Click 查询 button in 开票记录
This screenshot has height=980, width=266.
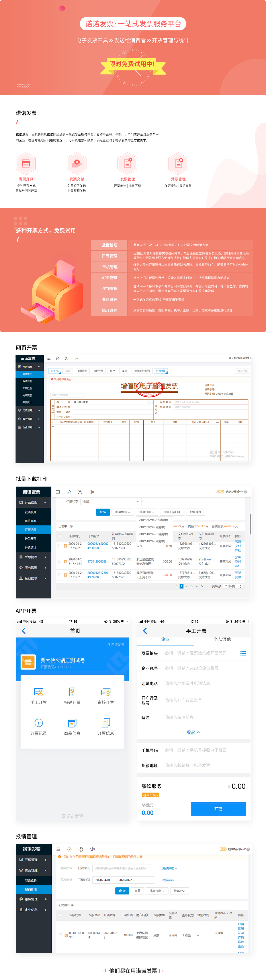pyautogui.click(x=103, y=512)
